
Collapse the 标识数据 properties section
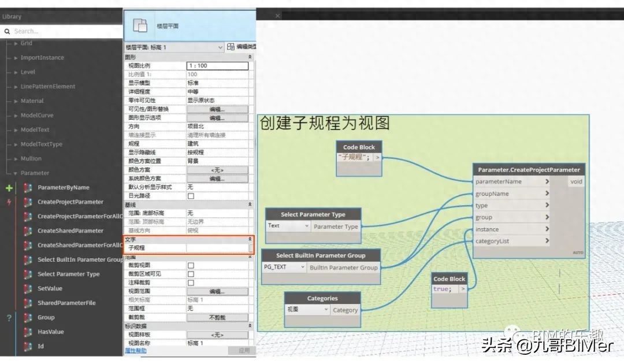pyautogui.click(x=250, y=326)
